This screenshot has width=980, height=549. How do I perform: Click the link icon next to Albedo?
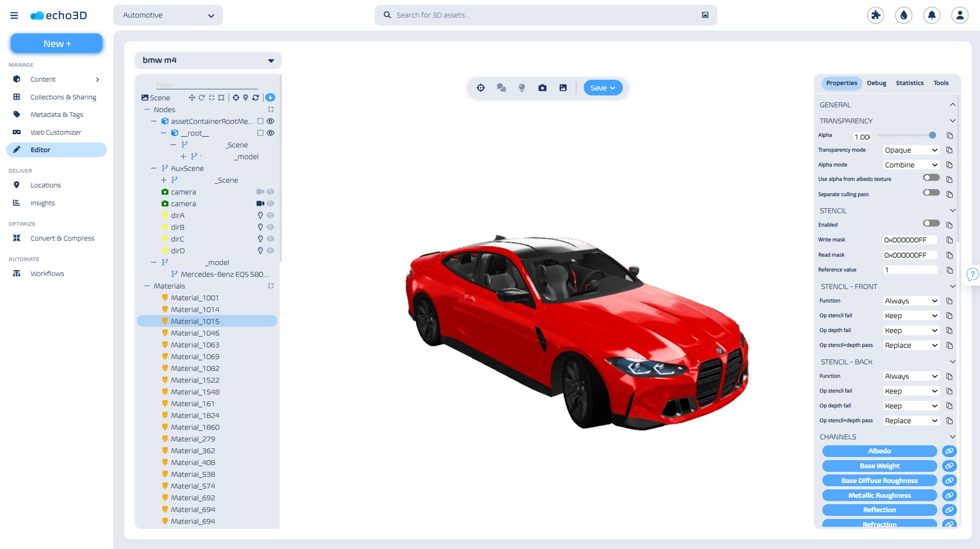tap(949, 451)
